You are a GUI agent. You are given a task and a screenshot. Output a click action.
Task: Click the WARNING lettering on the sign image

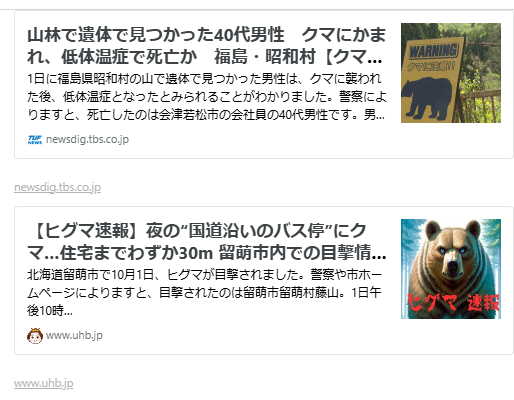pyautogui.click(x=433, y=51)
